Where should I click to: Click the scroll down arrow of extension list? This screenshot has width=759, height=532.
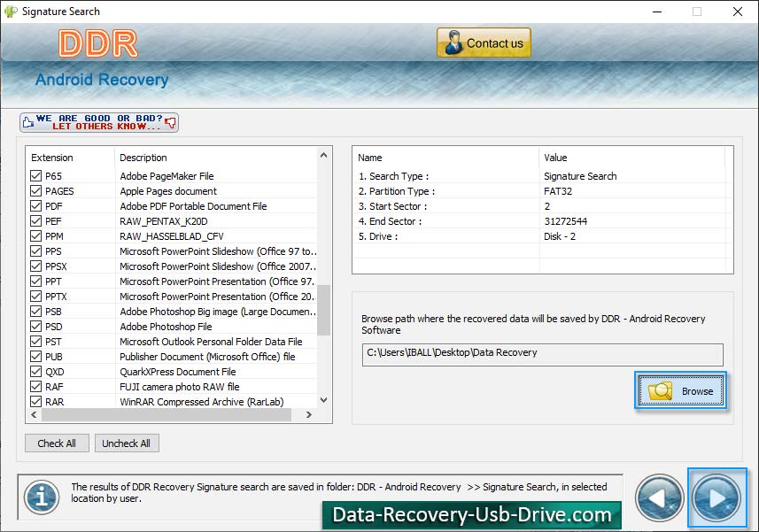tap(324, 400)
